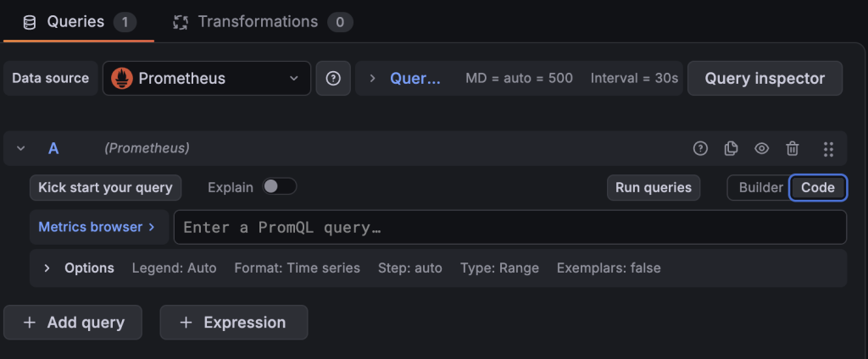This screenshot has width=868, height=359.
Task: Collapse query A using chevron
Action: pyautogui.click(x=21, y=148)
